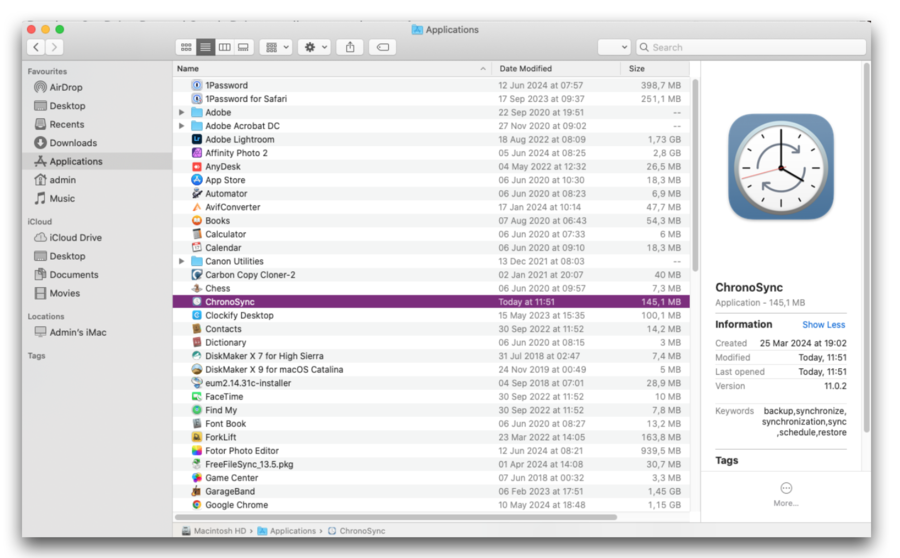The width and height of the screenshot is (900, 558).
Task: Expand the Adobe folder disclosure triangle
Action: [x=181, y=113]
